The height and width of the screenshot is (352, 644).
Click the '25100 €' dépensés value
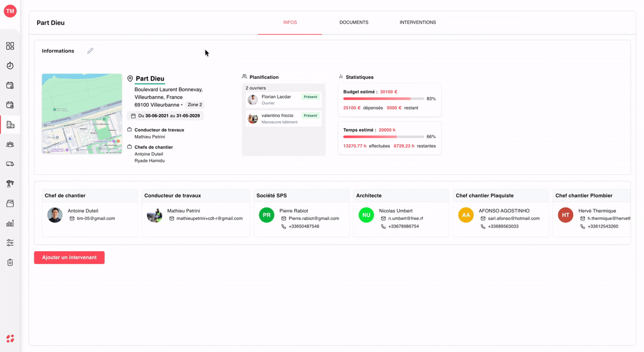pos(352,108)
